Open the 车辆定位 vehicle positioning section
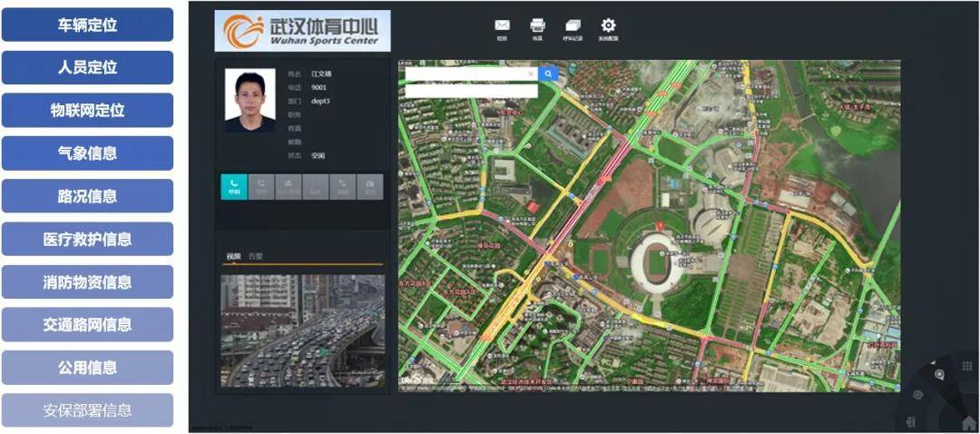 pyautogui.click(x=87, y=25)
